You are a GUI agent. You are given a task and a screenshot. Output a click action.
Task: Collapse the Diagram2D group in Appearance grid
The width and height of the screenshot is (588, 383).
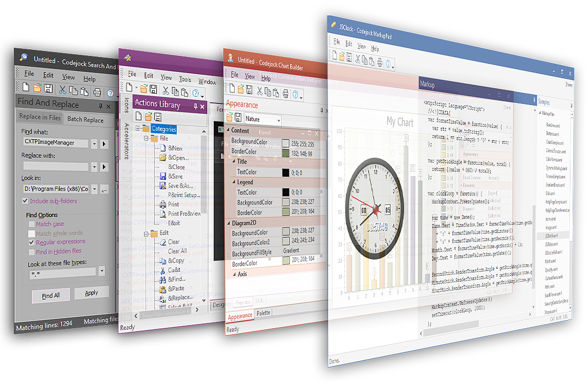click(x=229, y=223)
